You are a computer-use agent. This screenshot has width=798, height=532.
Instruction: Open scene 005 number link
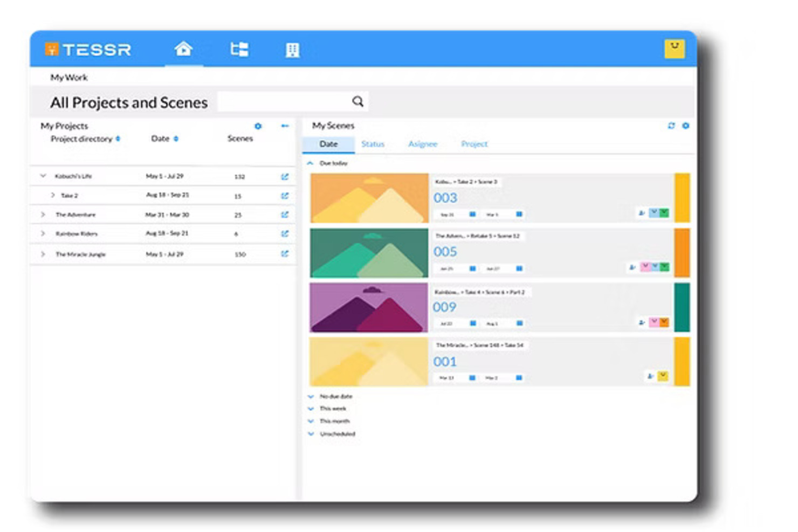pyautogui.click(x=445, y=252)
